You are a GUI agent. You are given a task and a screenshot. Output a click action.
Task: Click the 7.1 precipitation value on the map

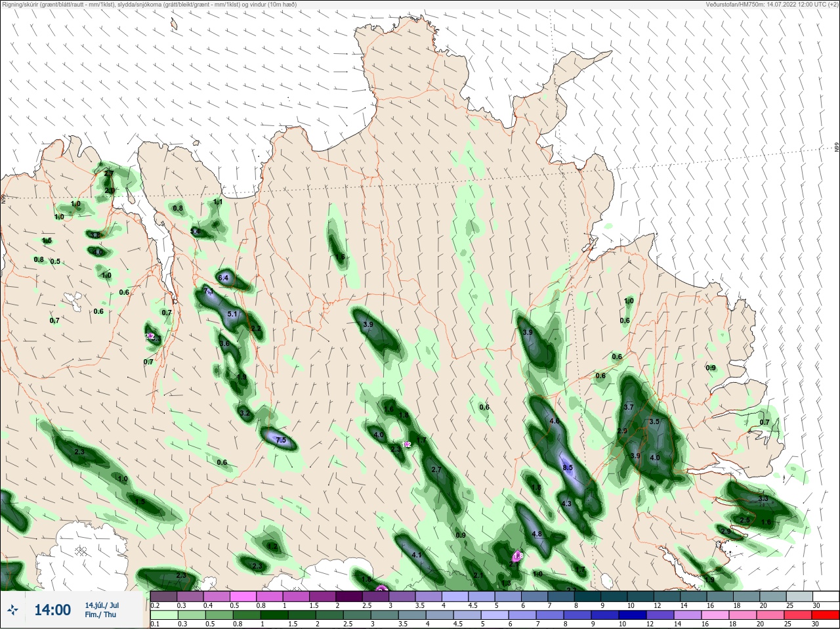[209, 291]
